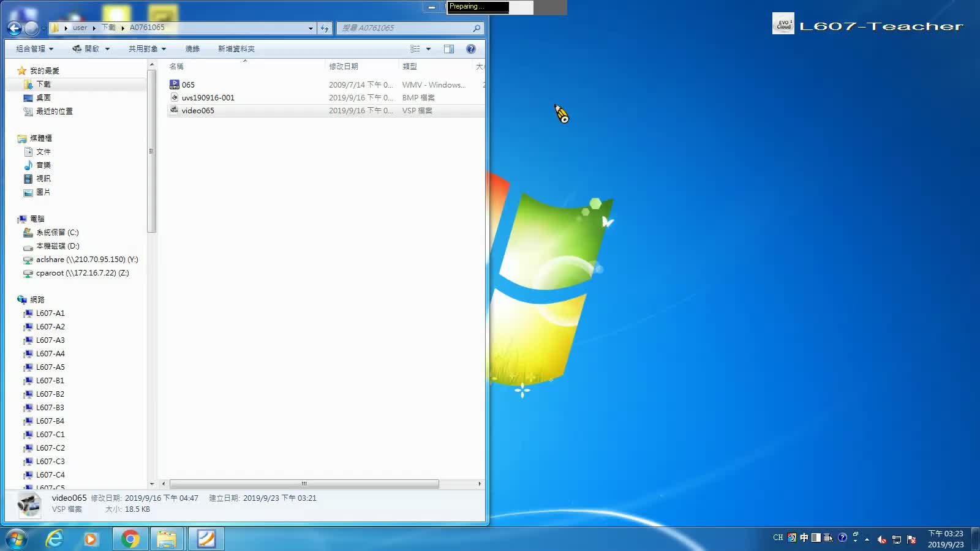
Task: Open the 共用對象 dropdown menu
Action: click(147, 49)
